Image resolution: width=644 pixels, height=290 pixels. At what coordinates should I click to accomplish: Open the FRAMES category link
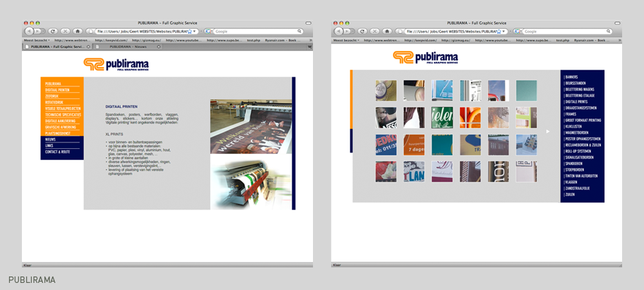pos(570,114)
